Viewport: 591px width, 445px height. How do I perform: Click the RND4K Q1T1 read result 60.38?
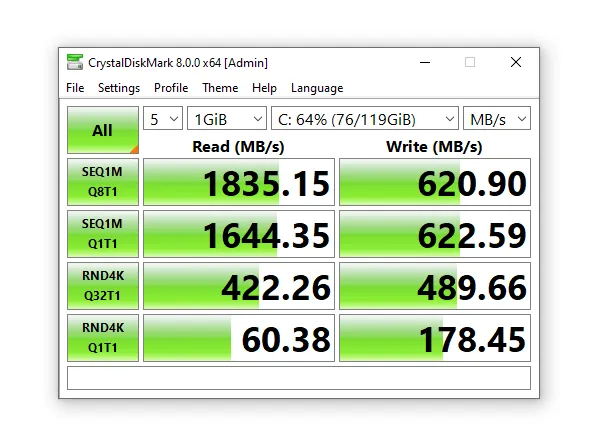(x=239, y=338)
